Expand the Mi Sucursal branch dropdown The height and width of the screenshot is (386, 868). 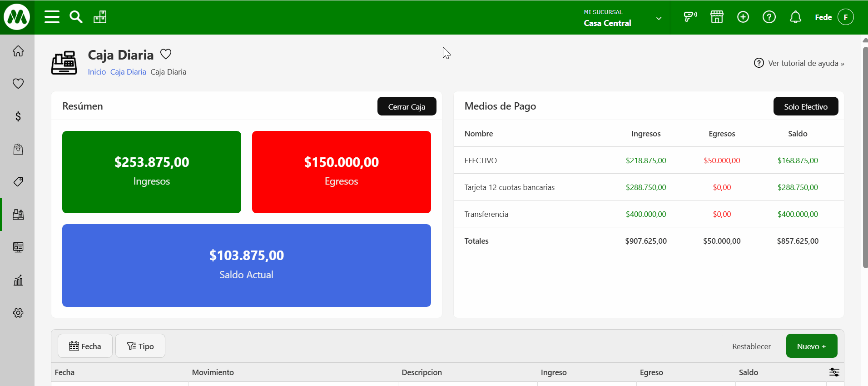click(658, 18)
